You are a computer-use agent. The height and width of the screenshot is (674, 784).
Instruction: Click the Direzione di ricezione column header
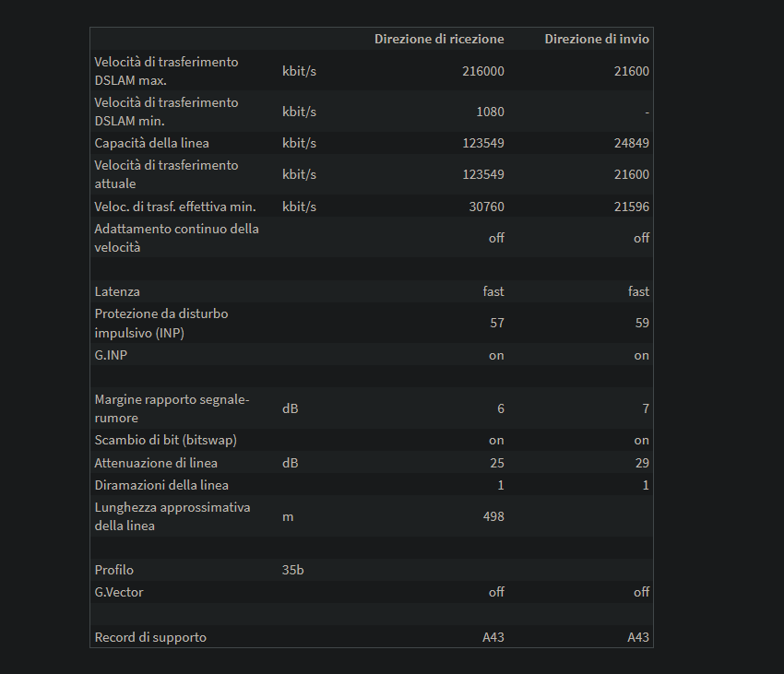pyautogui.click(x=439, y=39)
